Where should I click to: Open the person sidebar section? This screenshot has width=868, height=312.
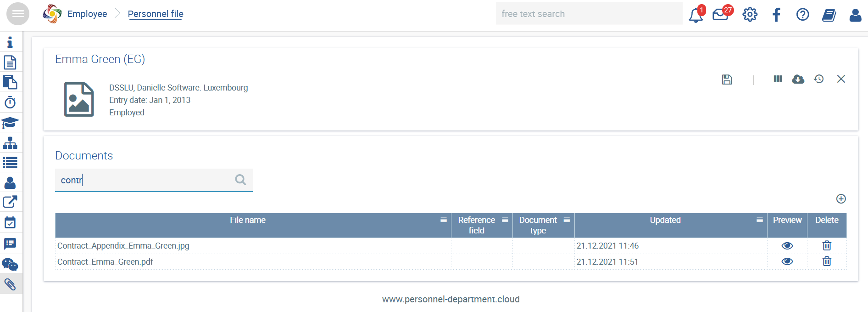pos(10,183)
